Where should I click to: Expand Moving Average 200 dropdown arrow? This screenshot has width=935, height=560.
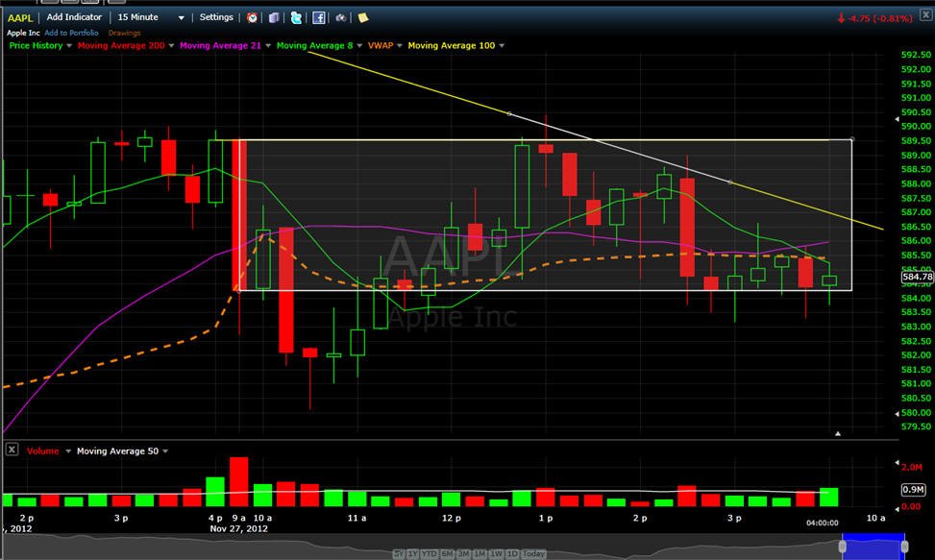(x=171, y=46)
